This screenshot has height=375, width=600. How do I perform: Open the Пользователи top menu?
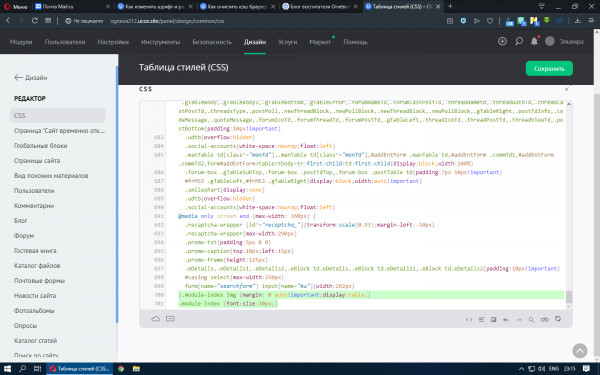(65, 42)
